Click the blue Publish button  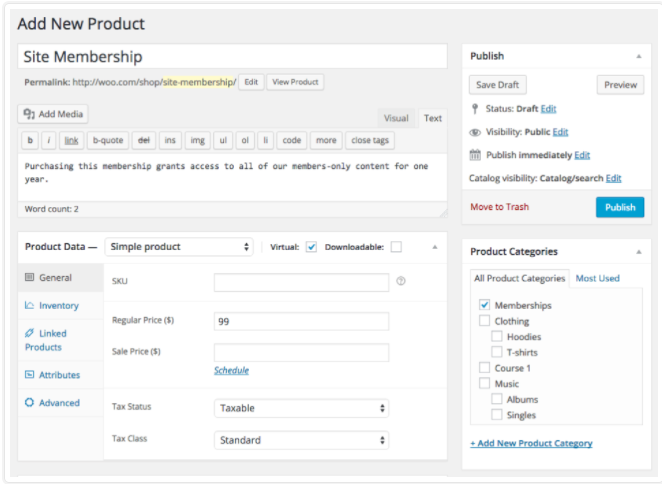(x=620, y=207)
